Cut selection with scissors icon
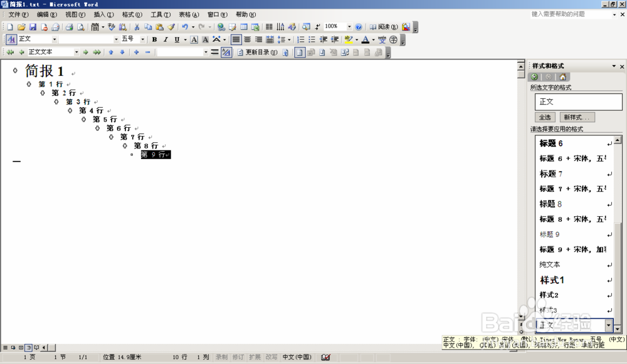This screenshot has width=627, height=364. [137, 27]
